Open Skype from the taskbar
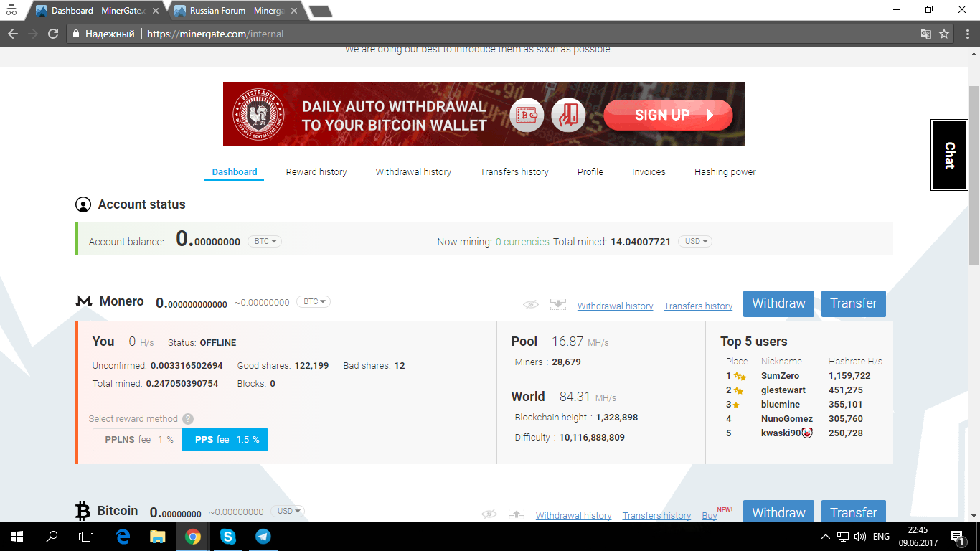Image resolution: width=980 pixels, height=551 pixels. [x=228, y=536]
